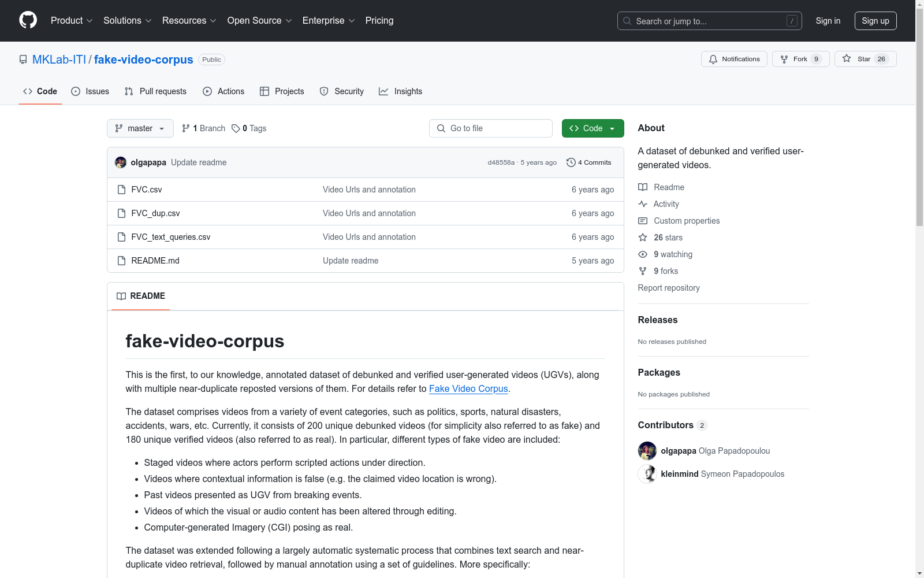Click the Custom properties icon
Screen dimensions: 924x578
[643, 221]
